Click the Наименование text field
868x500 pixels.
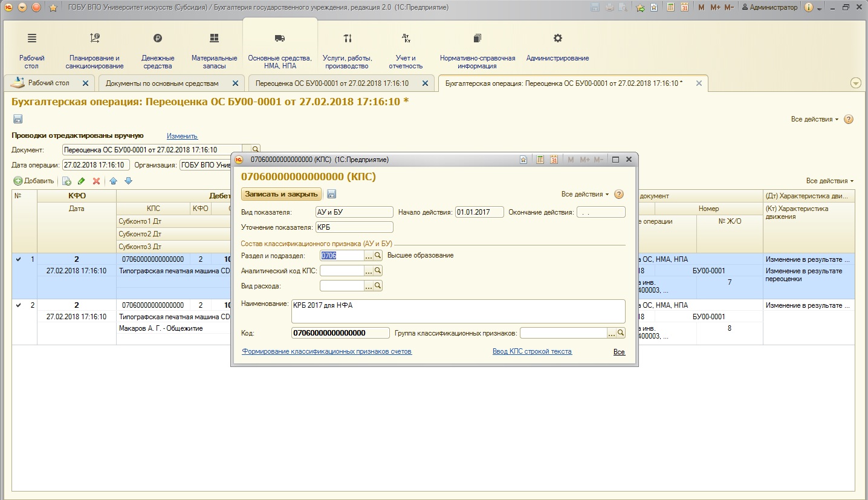[x=458, y=311]
